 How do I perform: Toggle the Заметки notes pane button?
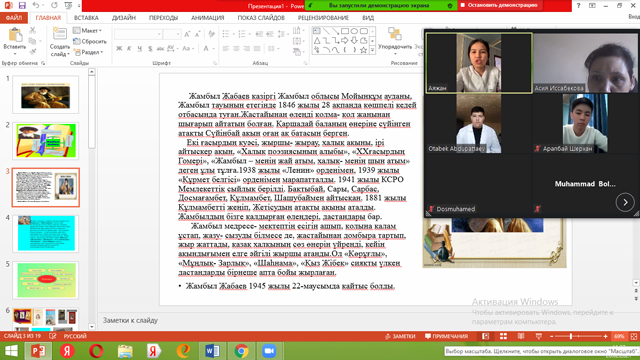pyautogui.click(x=400, y=336)
